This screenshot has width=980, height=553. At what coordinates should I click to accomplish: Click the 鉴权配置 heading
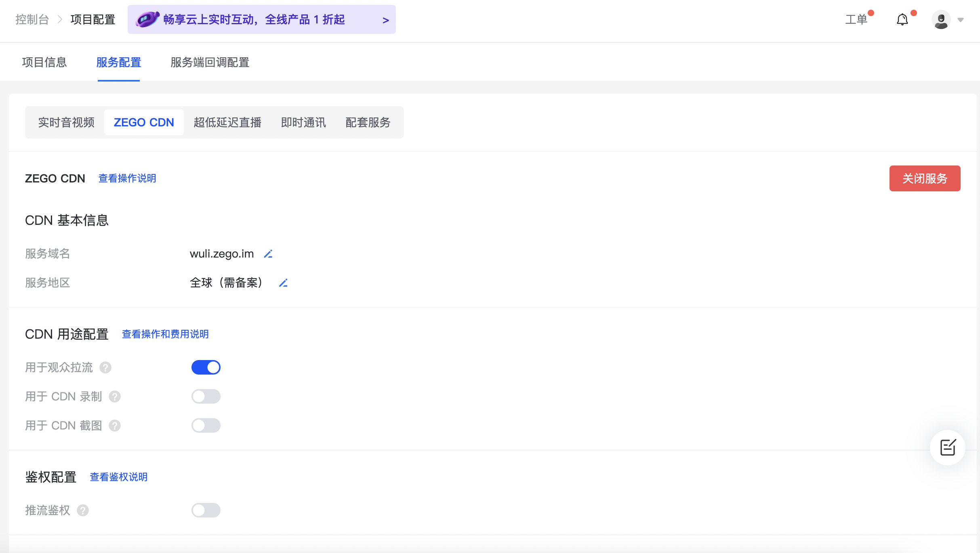(x=51, y=477)
